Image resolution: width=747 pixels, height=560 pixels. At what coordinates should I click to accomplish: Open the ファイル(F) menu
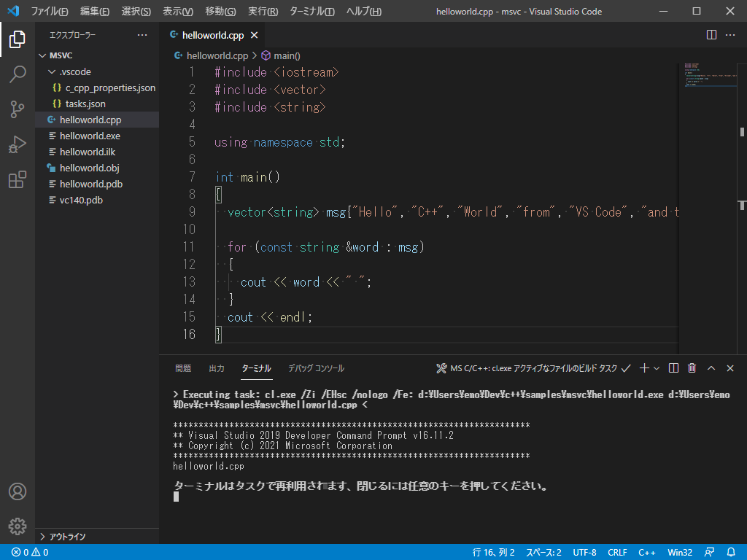pos(50,11)
